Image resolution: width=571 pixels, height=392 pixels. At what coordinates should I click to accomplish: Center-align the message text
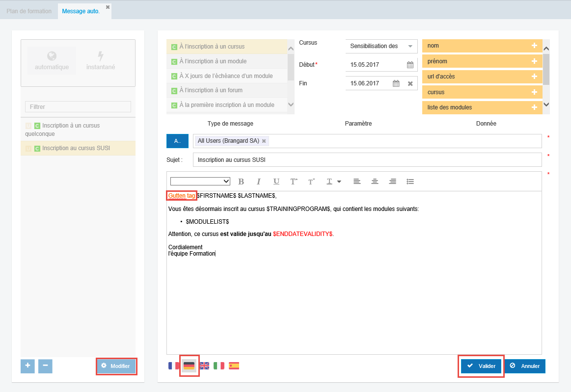375,182
